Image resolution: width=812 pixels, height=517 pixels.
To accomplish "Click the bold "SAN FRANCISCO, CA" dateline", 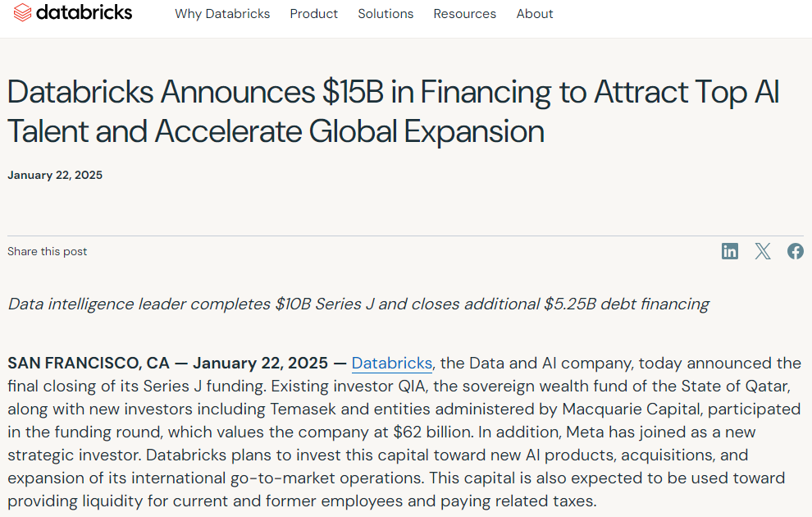I will (x=88, y=363).
